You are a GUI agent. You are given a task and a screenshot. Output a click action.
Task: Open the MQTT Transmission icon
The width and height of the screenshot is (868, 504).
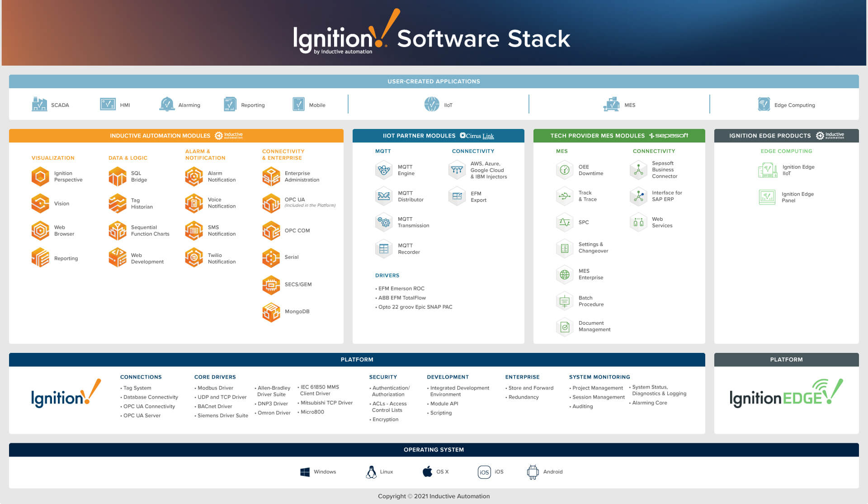click(x=384, y=222)
